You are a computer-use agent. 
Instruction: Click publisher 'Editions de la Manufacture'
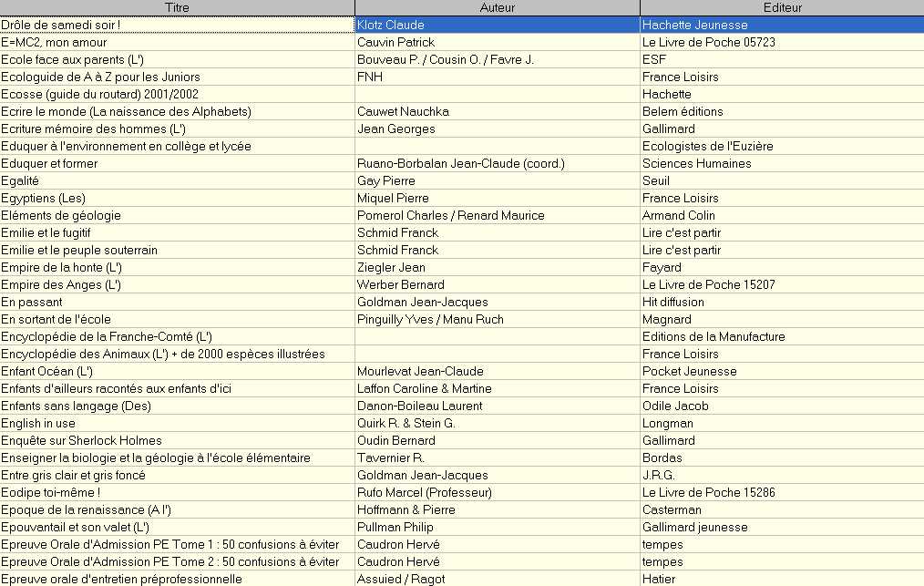(x=714, y=336)
